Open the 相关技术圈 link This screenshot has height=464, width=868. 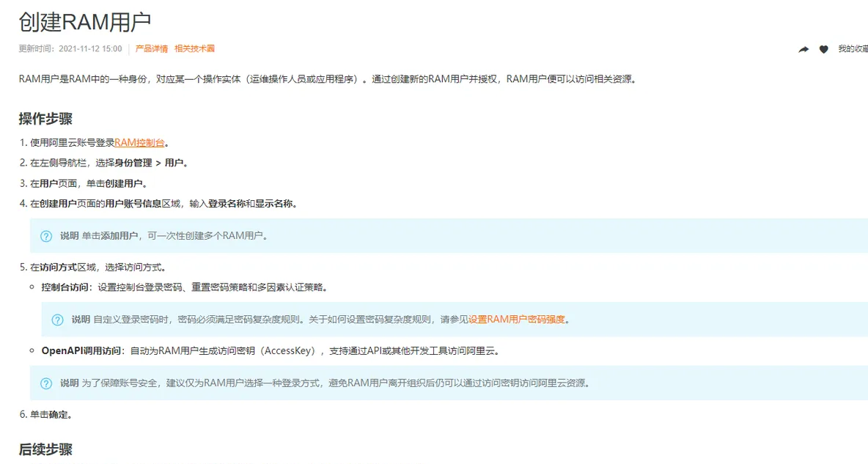tap(194, 48)
